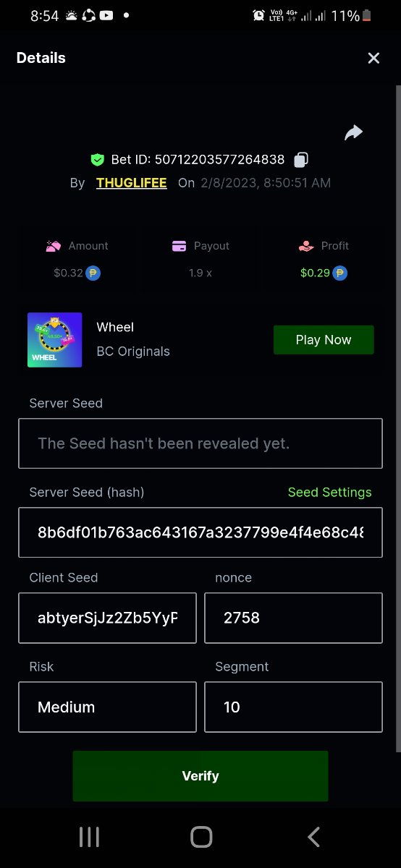The image size is (401, 868).
Task: Open the Wheel game thumbnail
Action: (x=55, y=340)
